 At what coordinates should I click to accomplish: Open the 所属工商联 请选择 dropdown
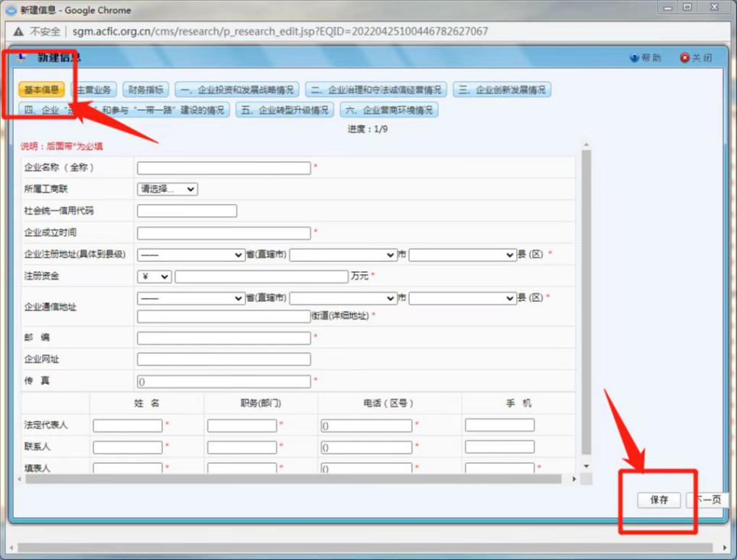(167, 189)
